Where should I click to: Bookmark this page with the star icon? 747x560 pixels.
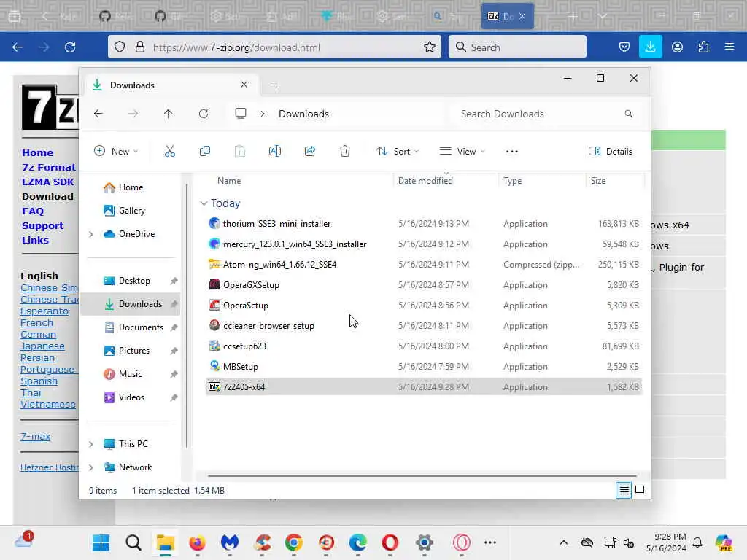click(429, 47)
